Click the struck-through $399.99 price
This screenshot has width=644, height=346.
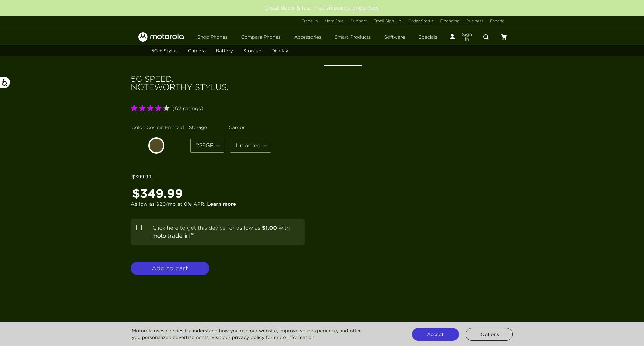click(142, 177)
